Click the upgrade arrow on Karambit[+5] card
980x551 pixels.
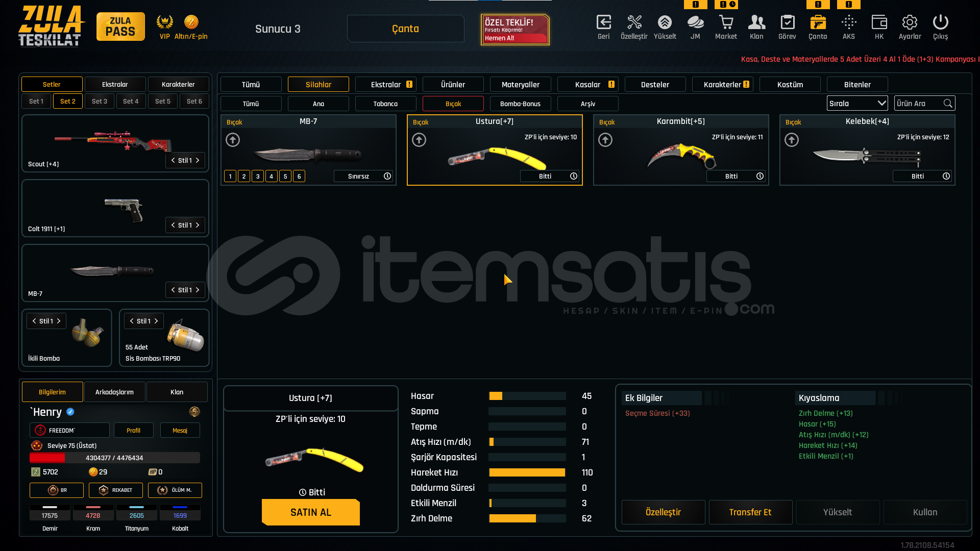coord(605,140)
